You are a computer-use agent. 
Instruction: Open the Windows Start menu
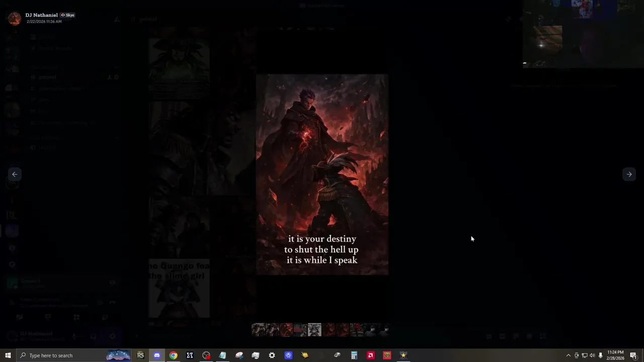click(x=8, y=355)
